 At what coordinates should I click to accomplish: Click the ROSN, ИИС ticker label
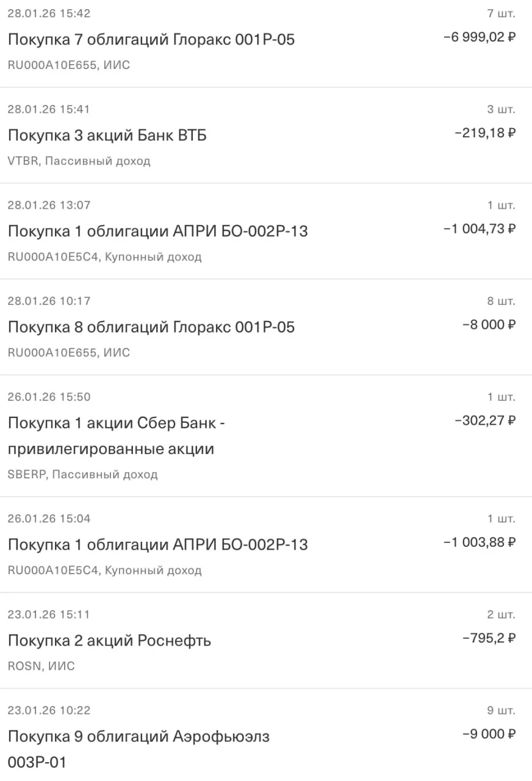tap(41, 666)
